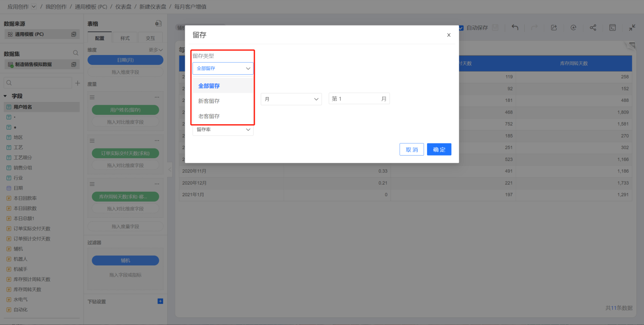Click the 取消 button

pyautogui.click(x=411, y=149)
